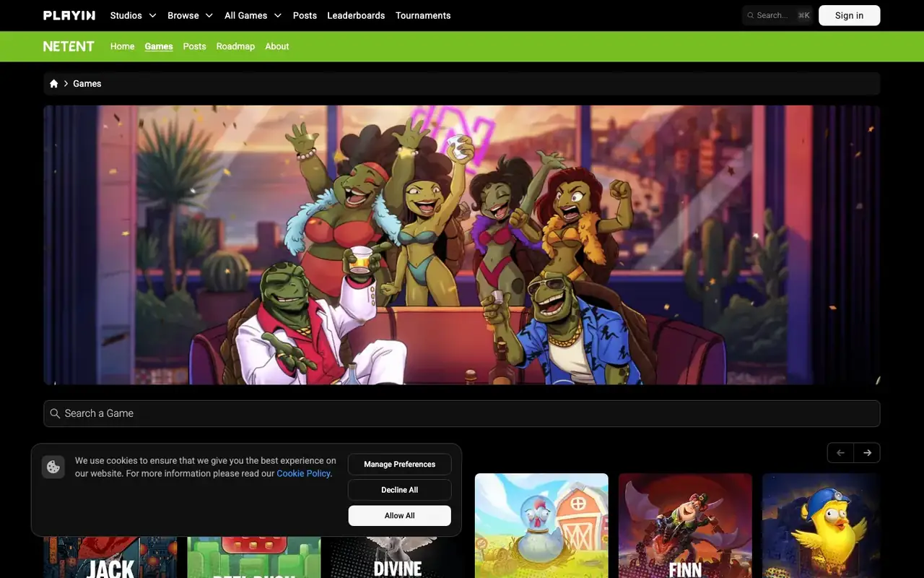Viewport: 924px width, 578px height.
Task: Open the JACK game thumbnail
Action: click(x=110, y=558)
